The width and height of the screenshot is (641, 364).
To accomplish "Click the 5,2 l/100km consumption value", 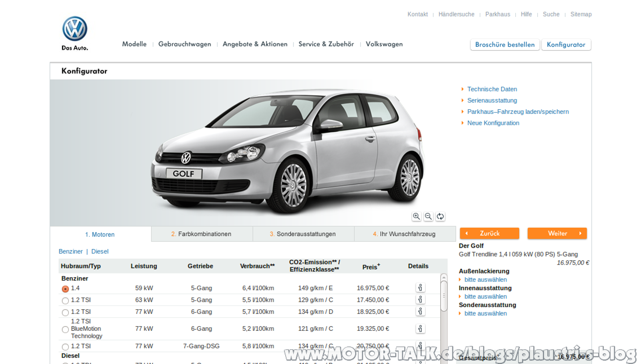I will (x=258, y=329).
